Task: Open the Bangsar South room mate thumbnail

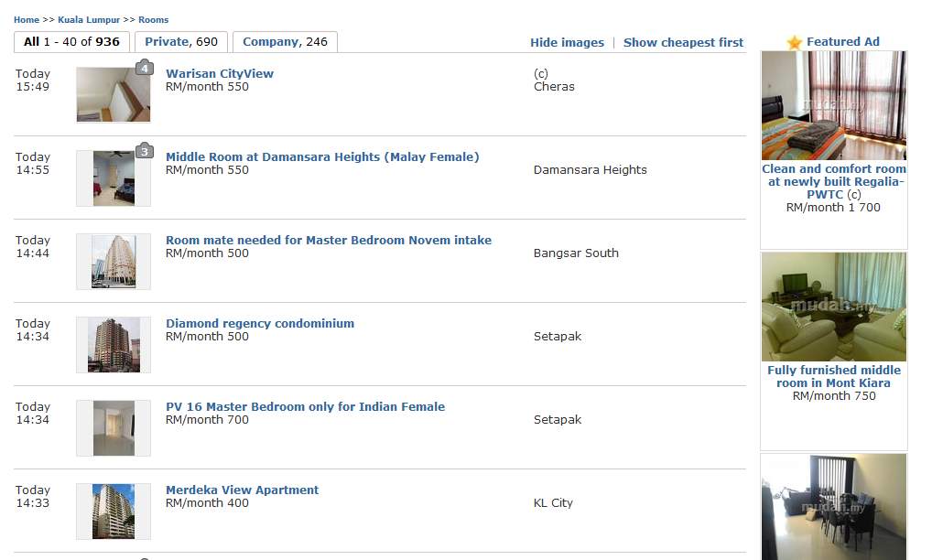Action: tap(114, 261)
